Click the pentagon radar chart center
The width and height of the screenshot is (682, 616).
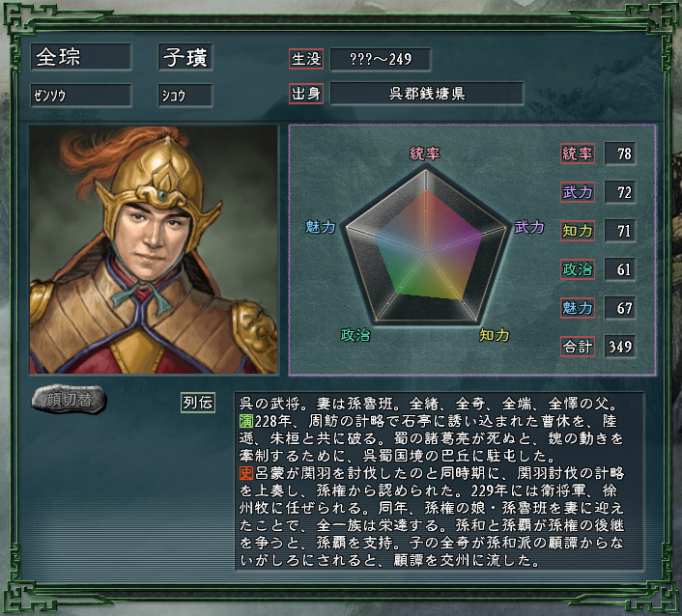[426, 252]
